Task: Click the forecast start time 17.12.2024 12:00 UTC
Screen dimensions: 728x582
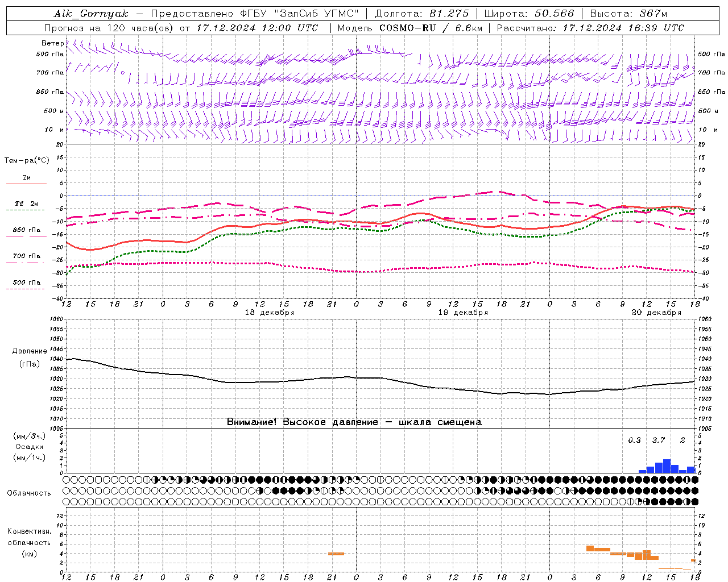Action: (258, 28)
